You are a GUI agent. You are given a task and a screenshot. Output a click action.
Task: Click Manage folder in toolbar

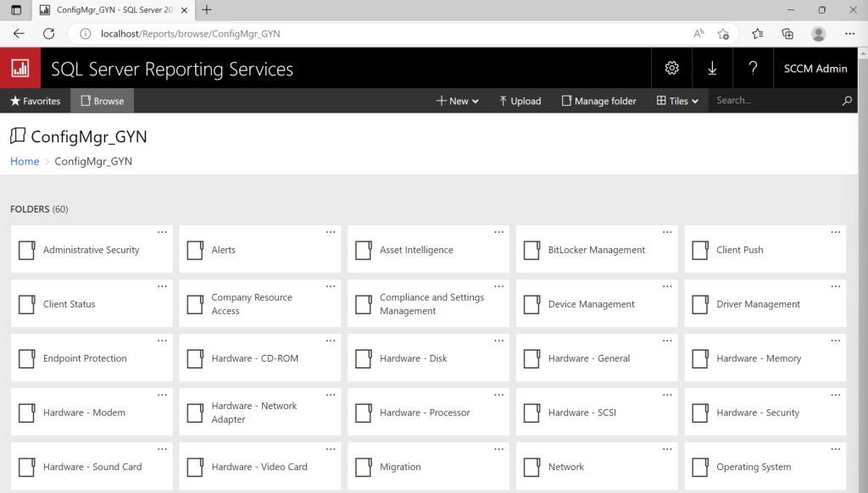[x=599, y=101]
